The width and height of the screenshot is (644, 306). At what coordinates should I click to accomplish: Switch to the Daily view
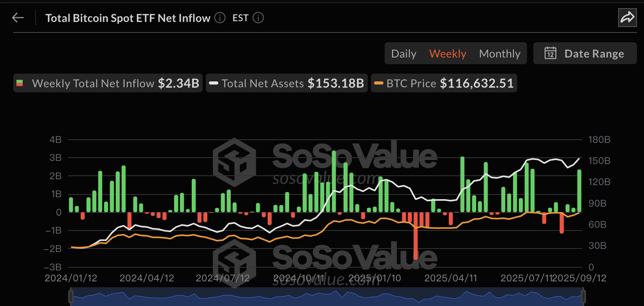[x=404, y=53]
